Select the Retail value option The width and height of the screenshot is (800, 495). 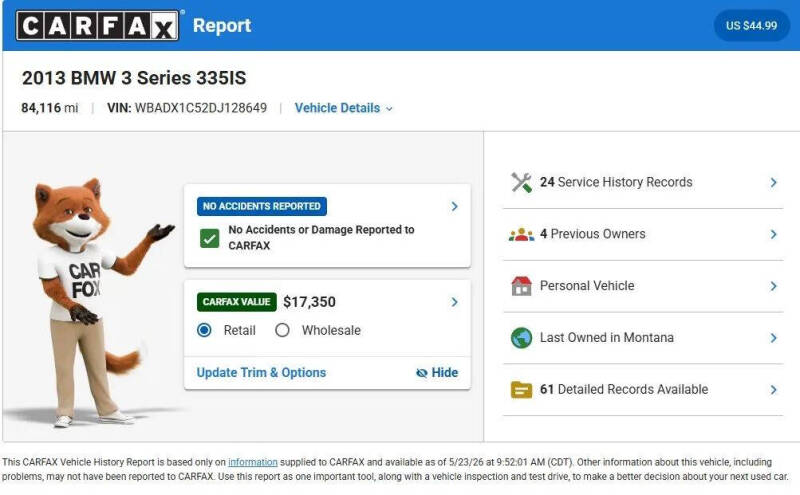(204, 330)
